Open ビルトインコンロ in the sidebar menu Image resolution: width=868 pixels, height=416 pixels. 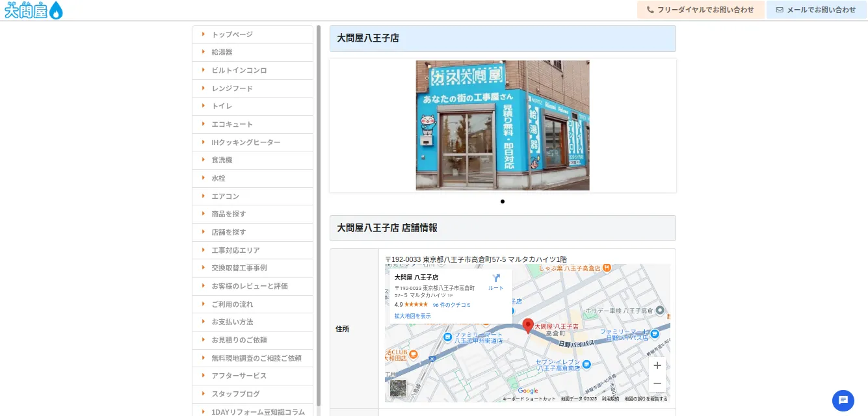(x=252, y=70)
